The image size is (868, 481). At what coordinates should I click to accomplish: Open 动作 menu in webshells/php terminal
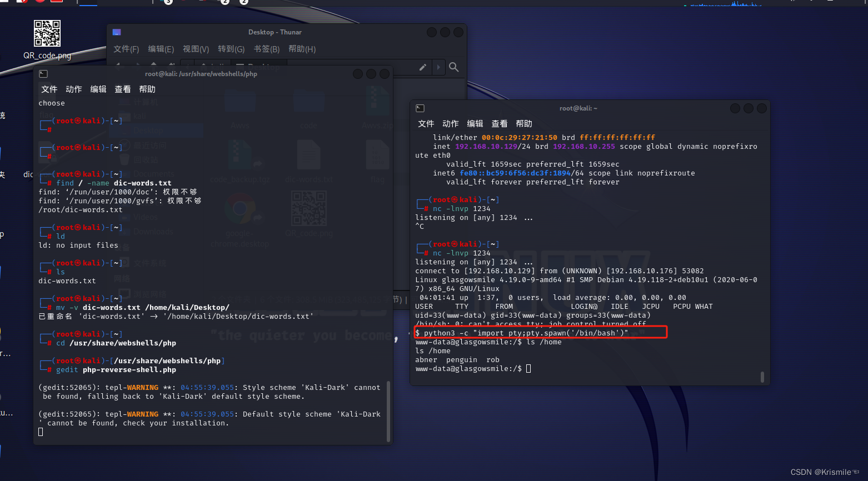point(74,89)
